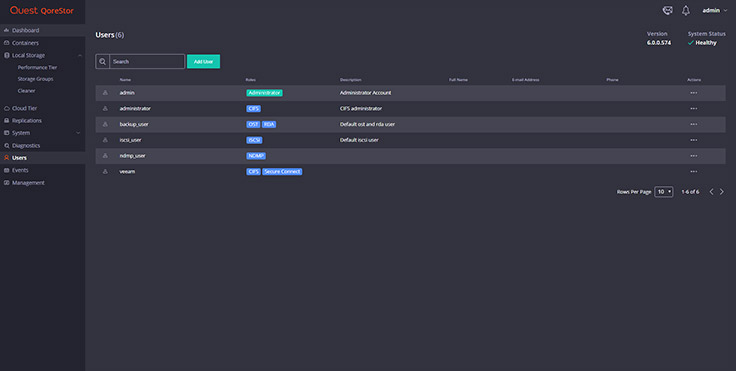
Task: Click the RDA role badge
Action: [269, 124]
